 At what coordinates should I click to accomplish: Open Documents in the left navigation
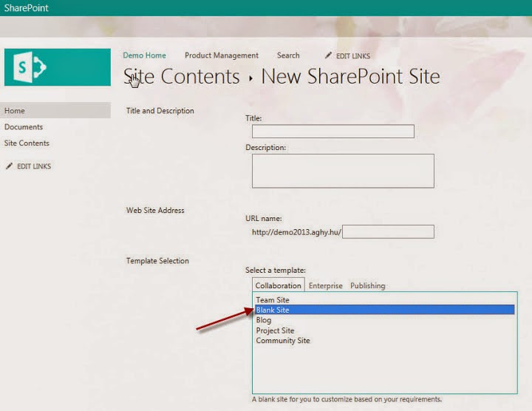(24, 127)
